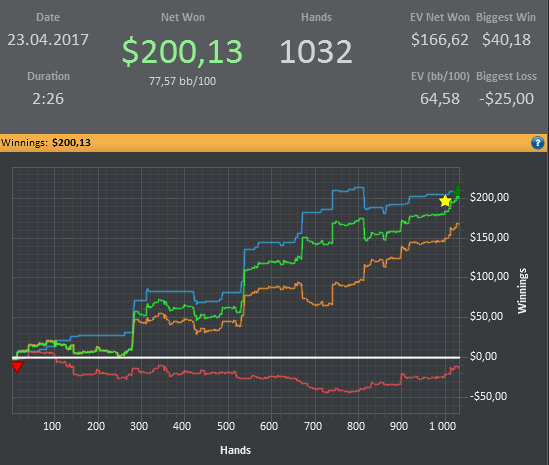Select the yellow star marker on the graph
The width and height of the screenshot is (549, 465).
[445, 201]
